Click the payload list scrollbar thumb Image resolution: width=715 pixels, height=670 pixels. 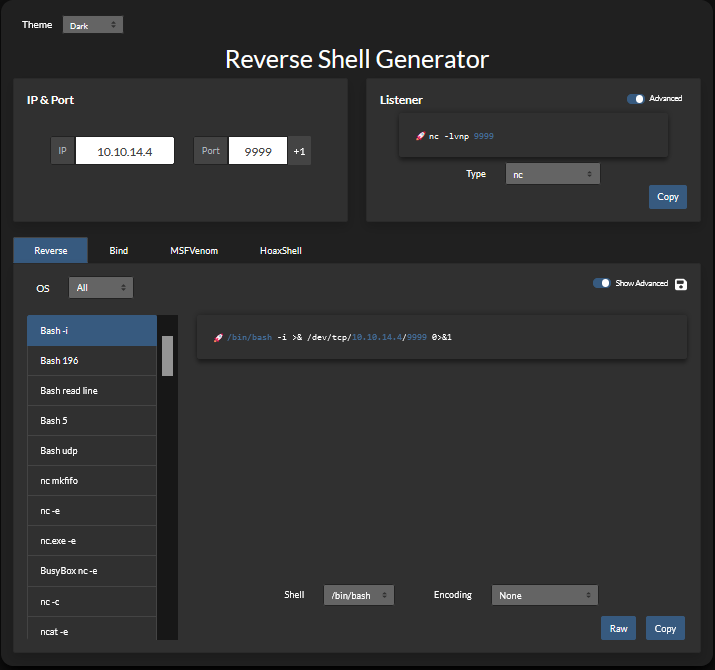coord(167,356)
